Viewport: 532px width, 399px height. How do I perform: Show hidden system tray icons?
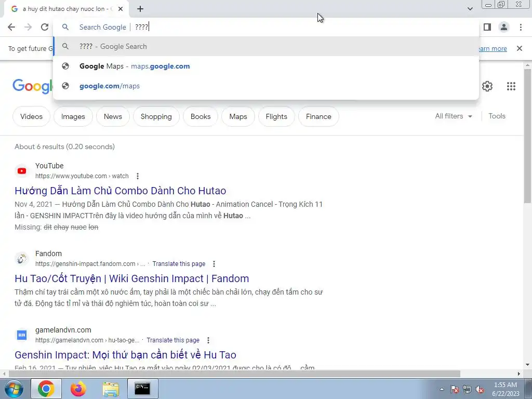(x=442, y=390)
